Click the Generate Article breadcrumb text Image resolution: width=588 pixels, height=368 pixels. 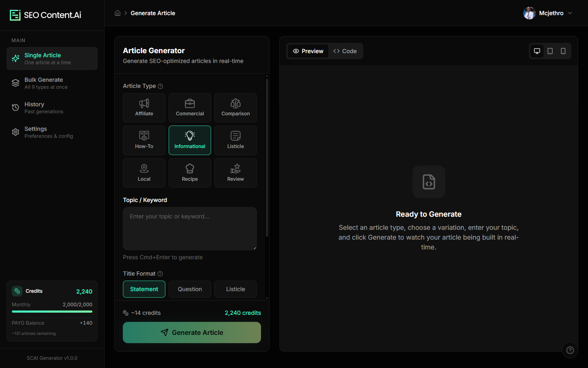click(153, 13)
